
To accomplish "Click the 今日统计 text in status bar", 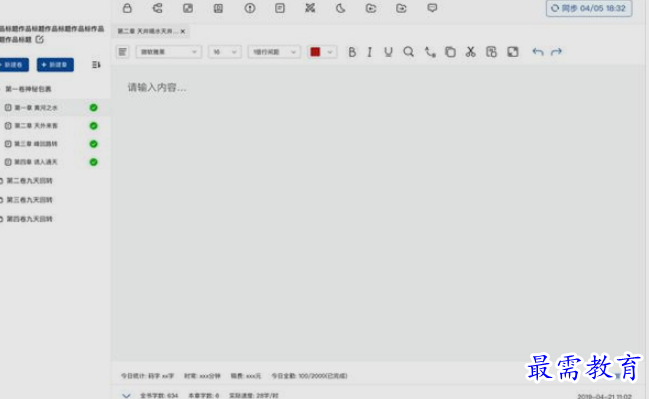I will click(x=147, y=376).
